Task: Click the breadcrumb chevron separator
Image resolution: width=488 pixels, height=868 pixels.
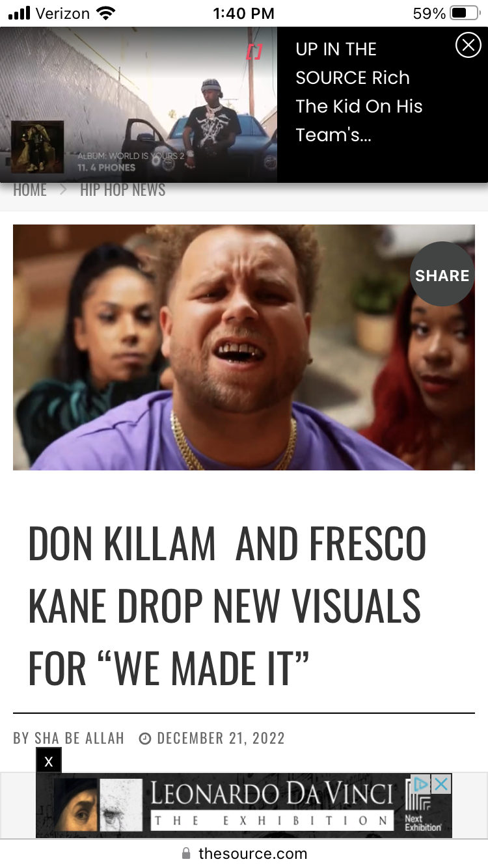Action: (x=64, y=190)
